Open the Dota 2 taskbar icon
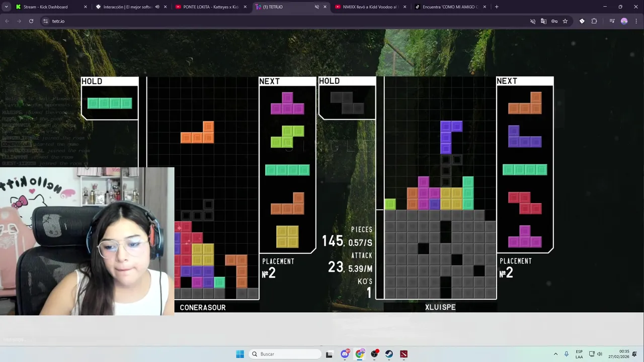The height and width of the screenshot is (362, 644). point(404,354)
